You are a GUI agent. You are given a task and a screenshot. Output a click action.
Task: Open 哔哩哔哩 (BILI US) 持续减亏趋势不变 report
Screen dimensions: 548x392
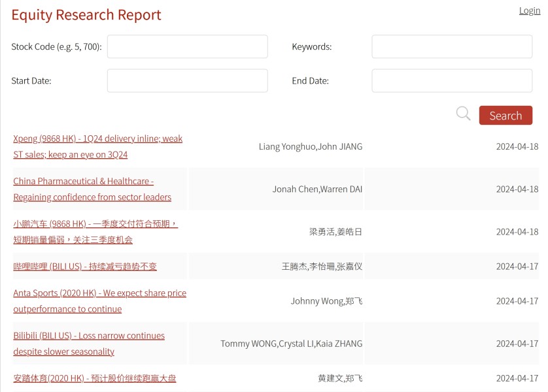(85, 267)
